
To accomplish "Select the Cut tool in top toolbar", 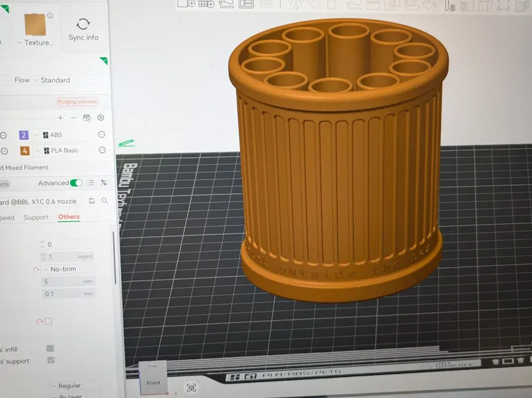I will tap(372, 5).
